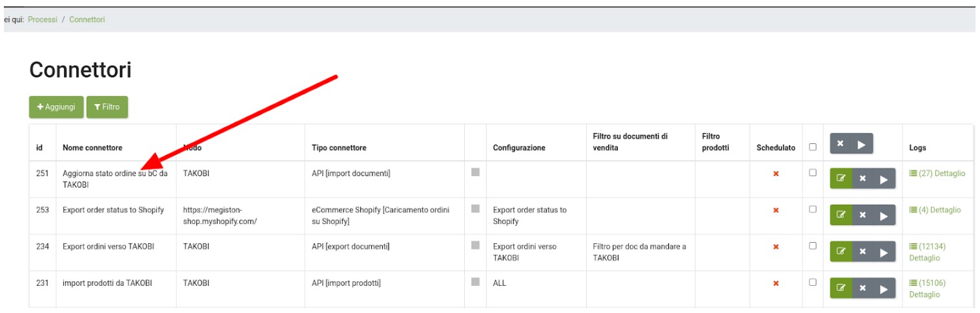Screen dimensions: 980x313
Task: Run connector 251 with the play icon
Action: (x=884, y=179)
